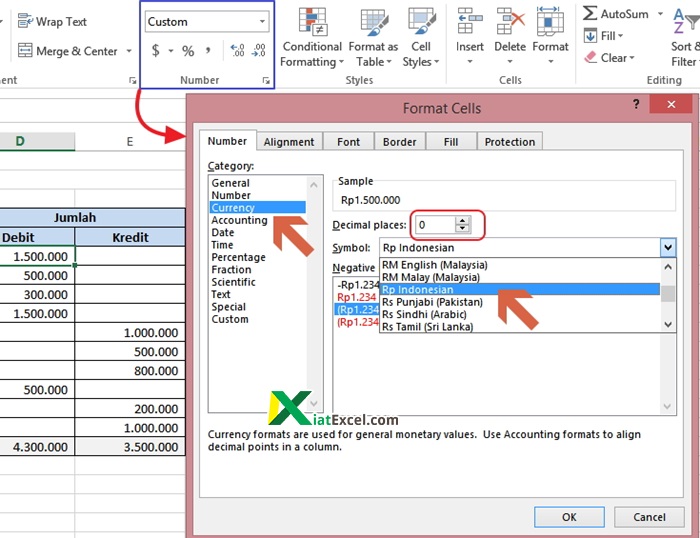This screenshot has width=700, height=538.
Task: Expand AutoSum dropdown arrow
Action: (660, 14)
